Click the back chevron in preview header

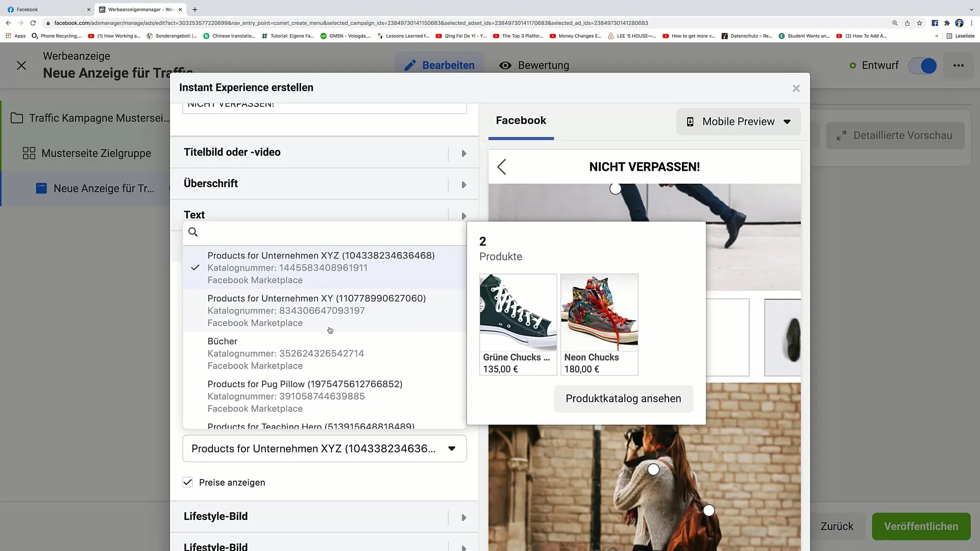click(x=502, y=167)
